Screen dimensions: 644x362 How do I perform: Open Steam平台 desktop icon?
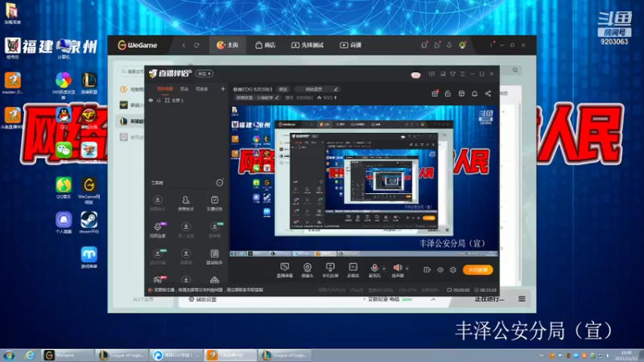89,223
